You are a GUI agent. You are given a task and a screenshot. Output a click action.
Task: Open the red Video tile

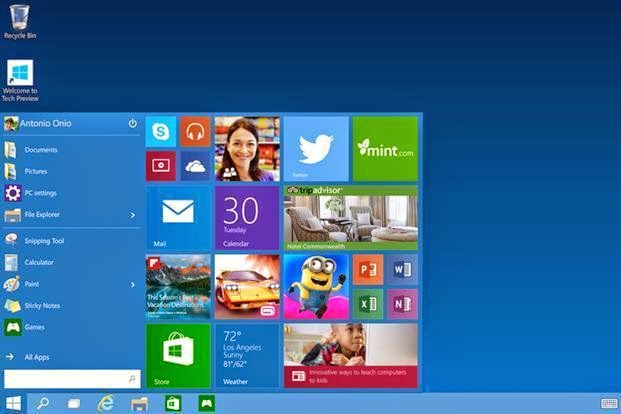click(x=161, y=166)
